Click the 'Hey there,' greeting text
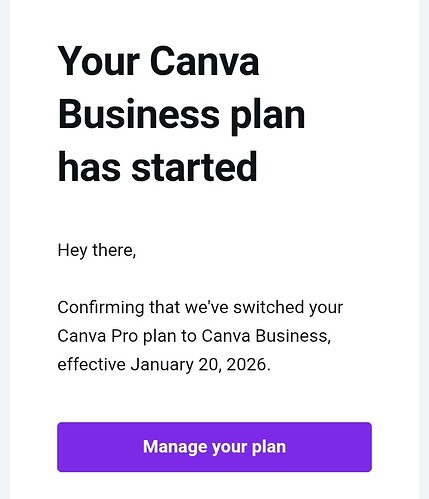429x499 pixels. click(x=97, y=250)
